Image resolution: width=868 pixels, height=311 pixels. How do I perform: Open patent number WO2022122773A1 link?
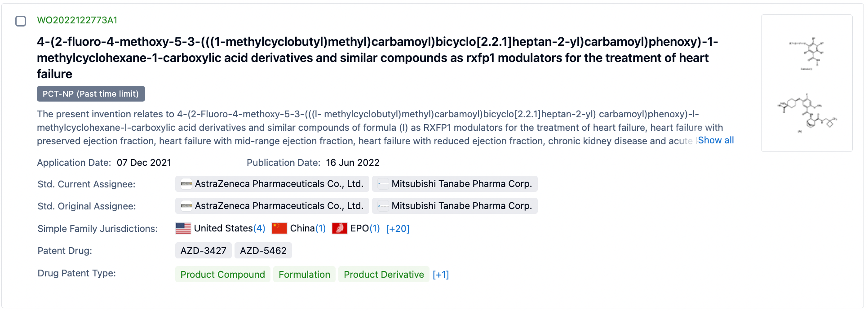click(x=77, y=20)
